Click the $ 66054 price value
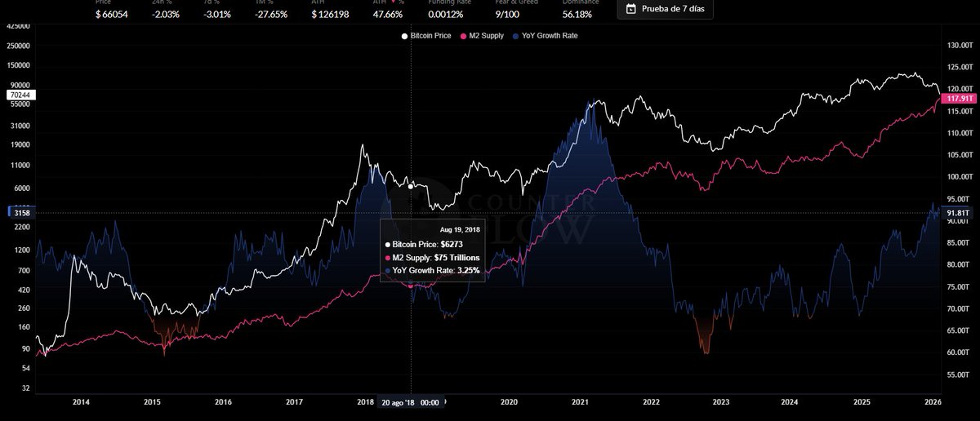Viewport: 980px width, 421px height. pos(113,14)
